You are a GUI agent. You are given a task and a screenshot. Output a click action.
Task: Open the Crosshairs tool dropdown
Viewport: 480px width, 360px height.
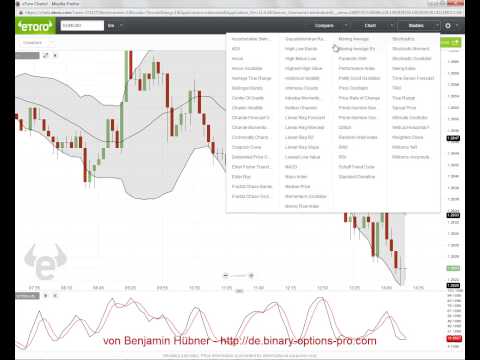[x=38, y=43]
